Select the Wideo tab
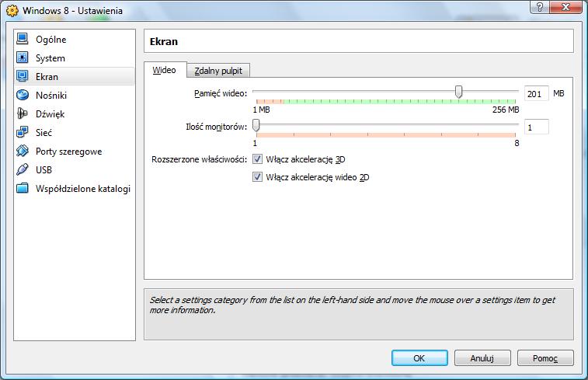The height and width of the screenshot is (380, 588). coord(164,70)
